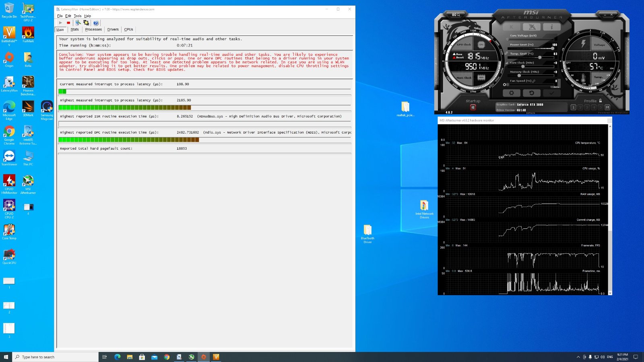Viewport: 644px width, 362px height.
Task: Reset Afterburner settings to defaults
Action: pos(531,93)
